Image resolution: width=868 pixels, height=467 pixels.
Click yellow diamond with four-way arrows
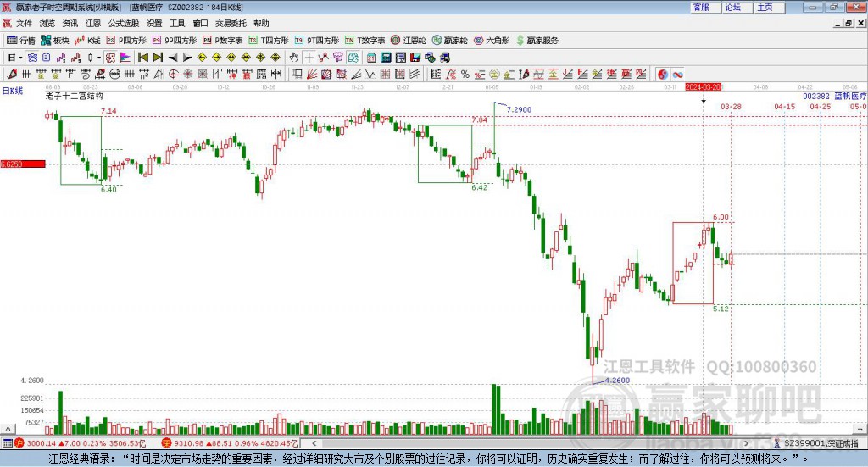[x=261, y=58]
